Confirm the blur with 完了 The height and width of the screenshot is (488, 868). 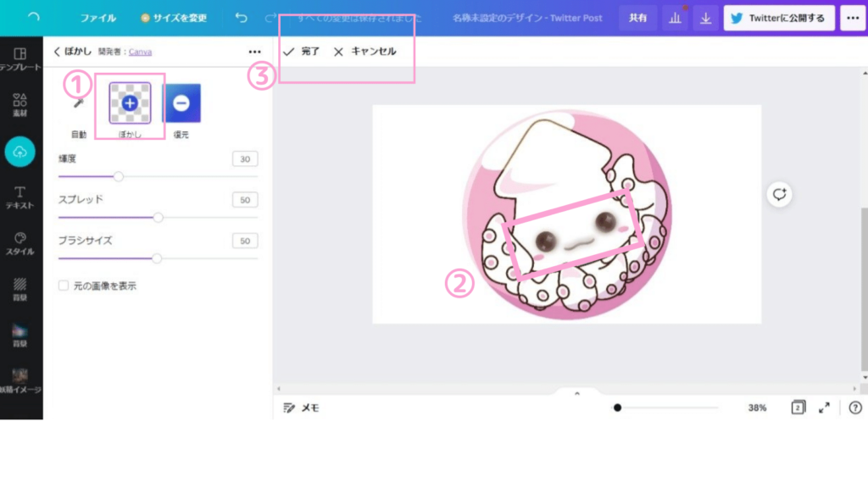tap(302, 52)
